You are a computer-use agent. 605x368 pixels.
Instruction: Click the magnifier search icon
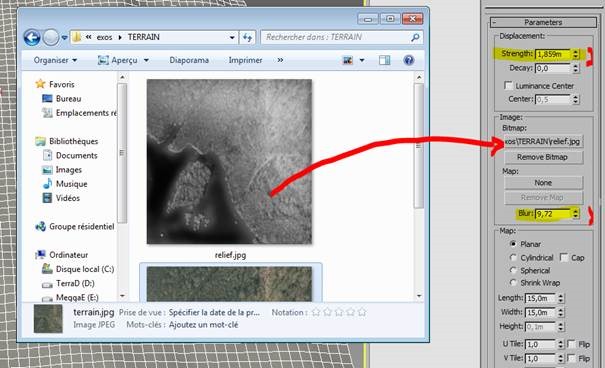[416, 37]
